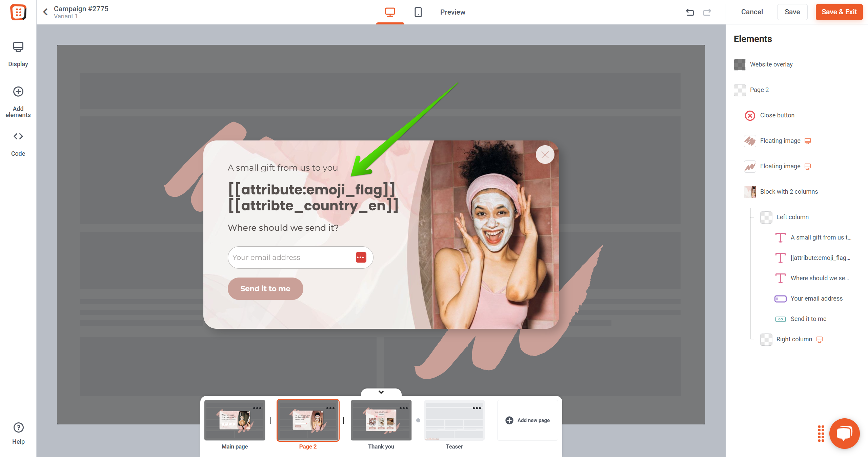
Task: Switch to mobile view icon
Action: 418,12
